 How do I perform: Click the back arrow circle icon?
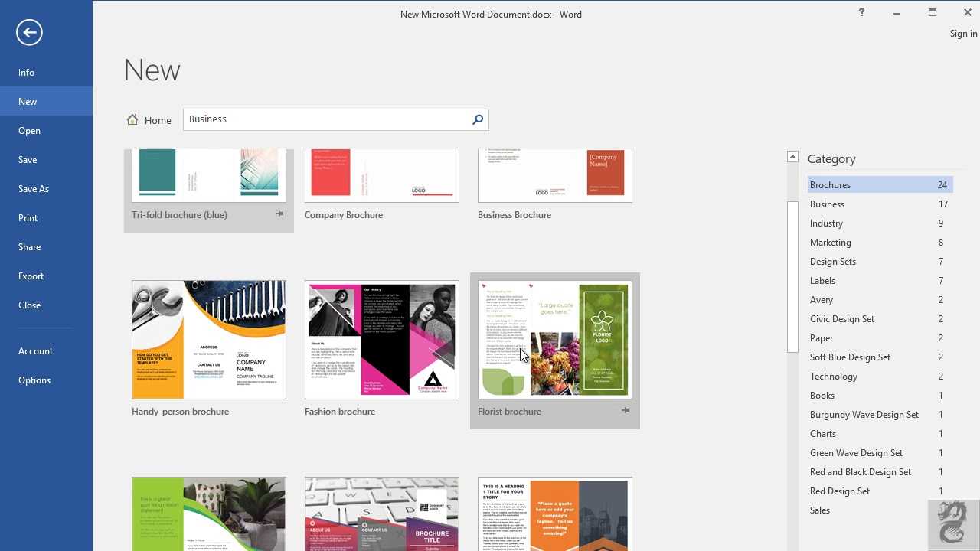[29, 32]
